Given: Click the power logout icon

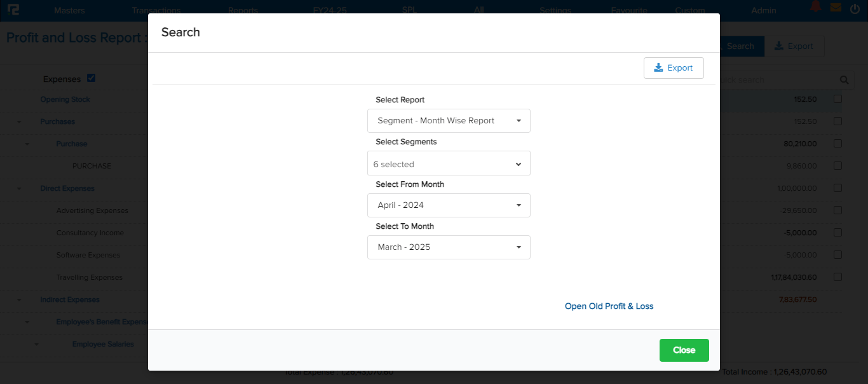Looking at the screenshot, I should click(x=855, y=10).
